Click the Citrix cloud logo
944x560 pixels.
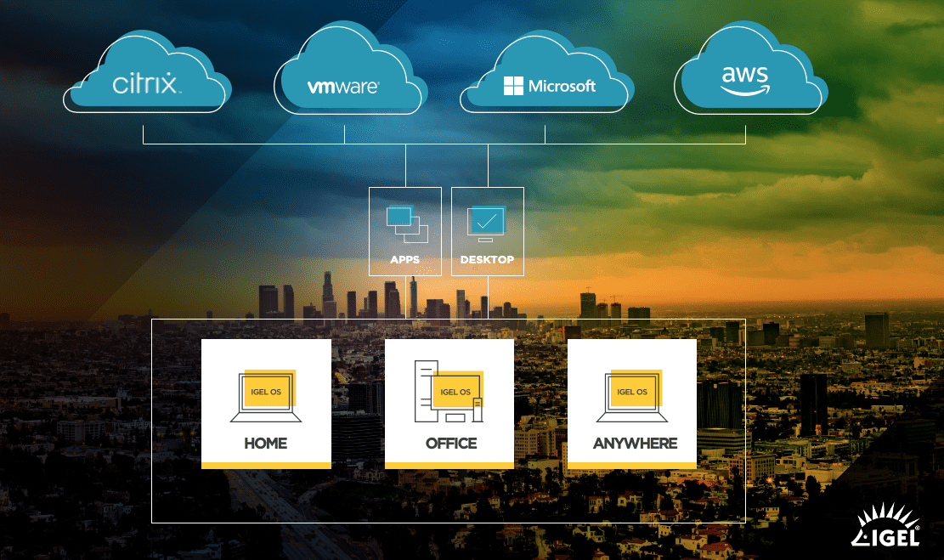[x=146, y=84]
